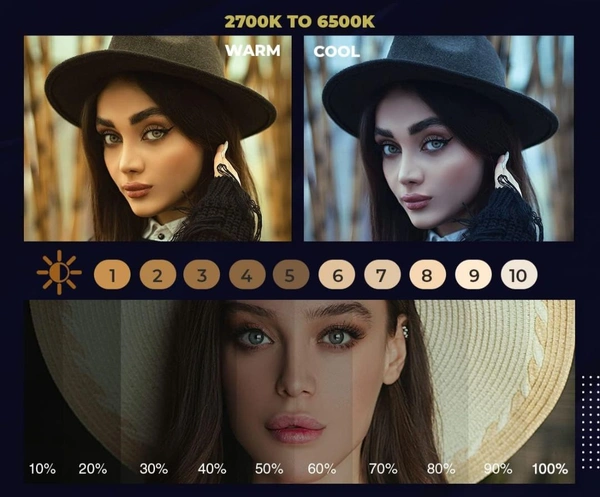Image resolution: width=600 pixels, height=497 pixels.
Task: Pick the swatch labeled 4
Action: pyautogui.click(x=247, y=275)
